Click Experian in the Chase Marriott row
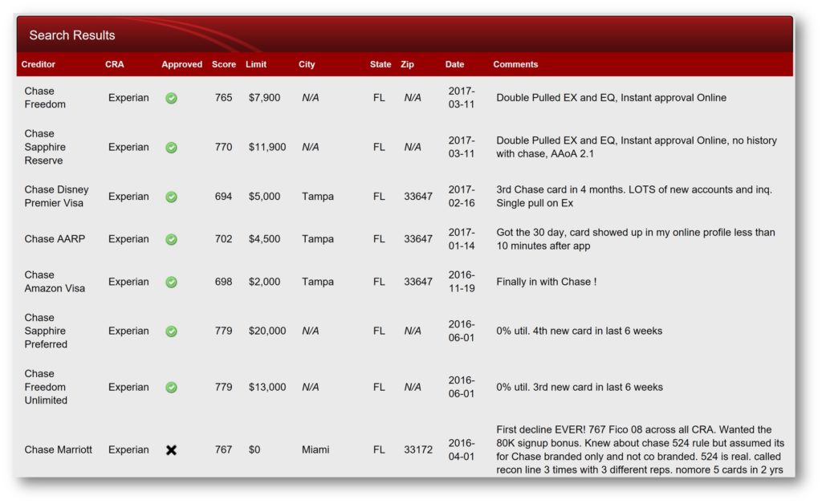This screenshot has width=822, height=504. (x=128, y=450)
